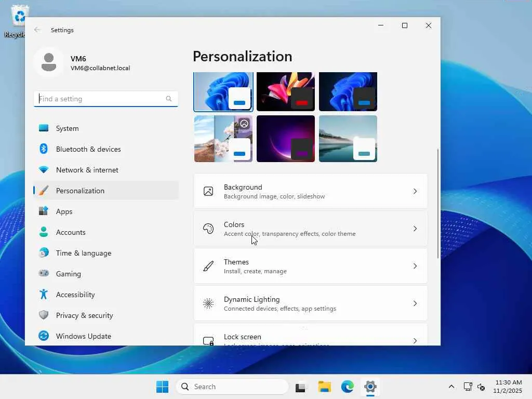Viewport: 532px width, 399px height.
Task: Click the back arrow in Settings
Action: click(x=37, y=30)
